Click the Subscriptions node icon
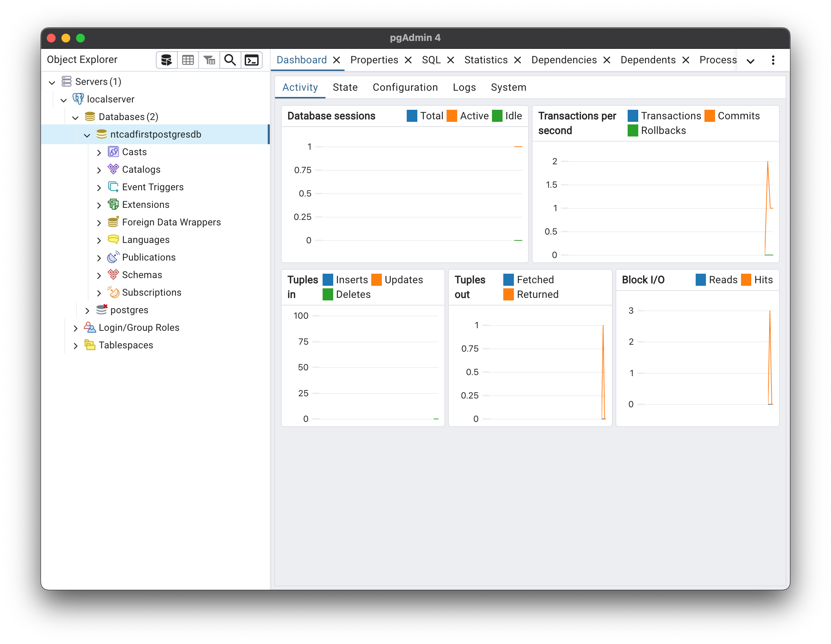Image resolution: width=831 pixels, height=644 pixels. 113,292
